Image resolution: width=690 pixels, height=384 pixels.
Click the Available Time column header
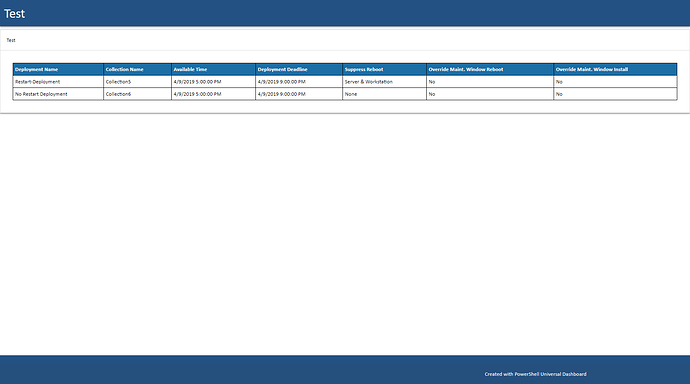pyautogui.click(x=213, y=69)
